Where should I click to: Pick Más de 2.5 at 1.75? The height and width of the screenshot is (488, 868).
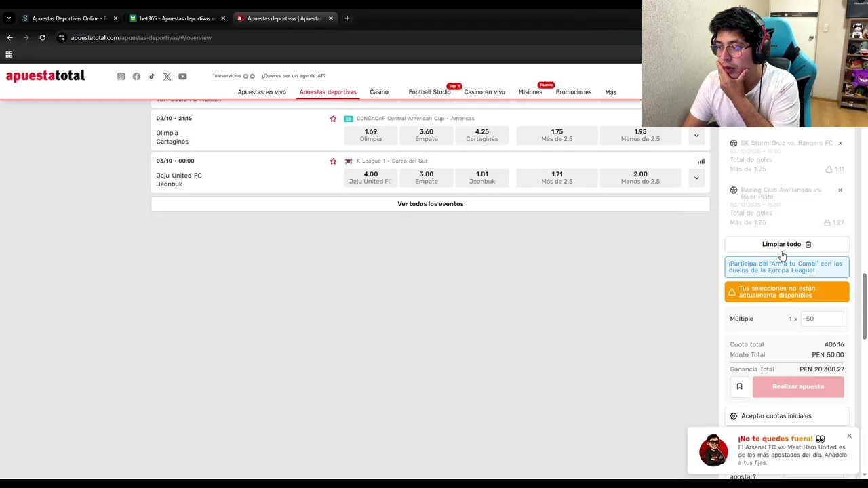pos(557,136)
